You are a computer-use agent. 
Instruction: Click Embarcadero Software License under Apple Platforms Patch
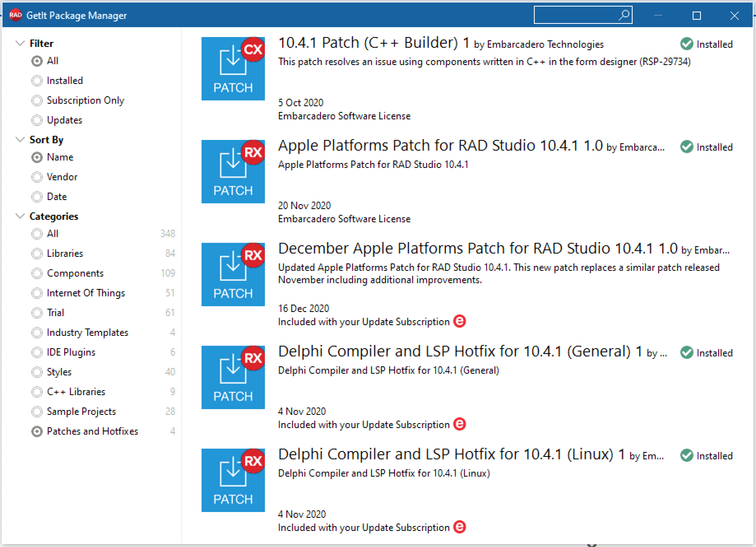coord(344,219)
